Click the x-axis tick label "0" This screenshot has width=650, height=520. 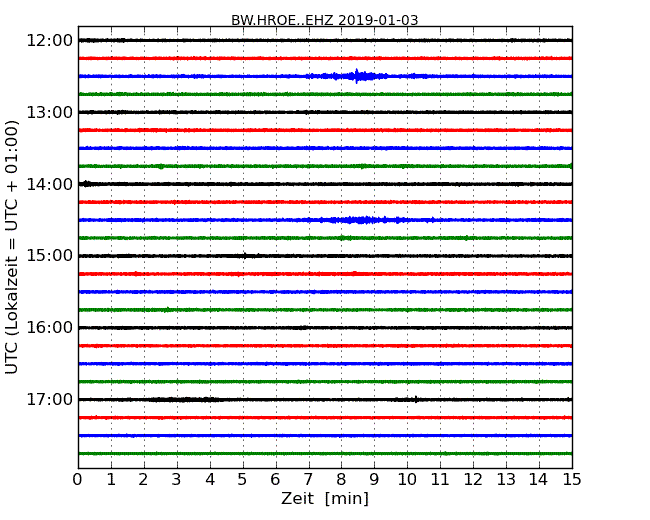pyautogui.click(x=78, y=480)
